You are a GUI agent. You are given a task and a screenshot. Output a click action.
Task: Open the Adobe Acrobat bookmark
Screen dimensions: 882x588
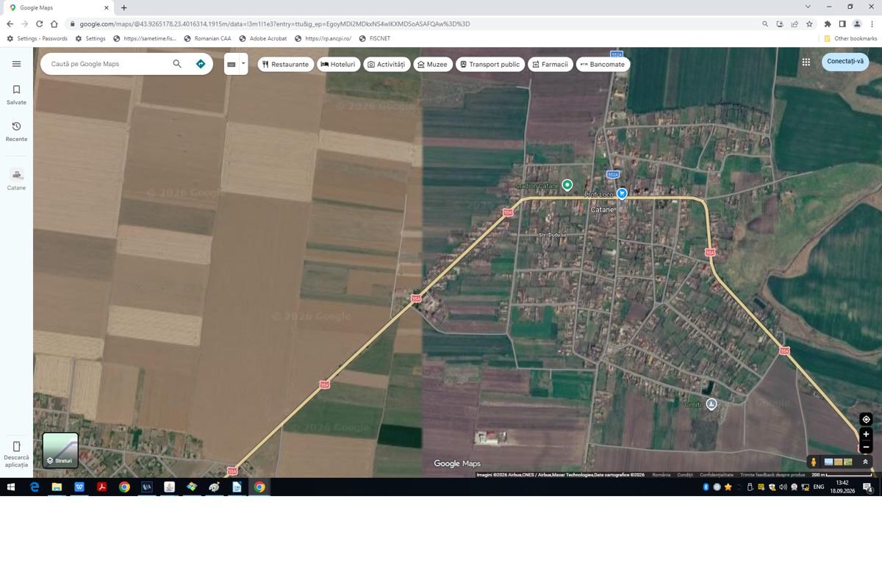262,38
